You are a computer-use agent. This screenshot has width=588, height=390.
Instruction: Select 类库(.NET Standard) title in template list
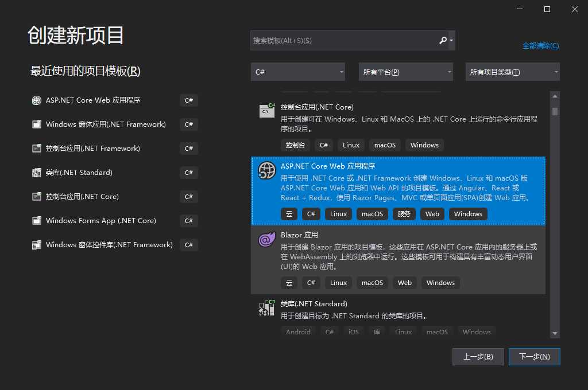pos(314,304)
